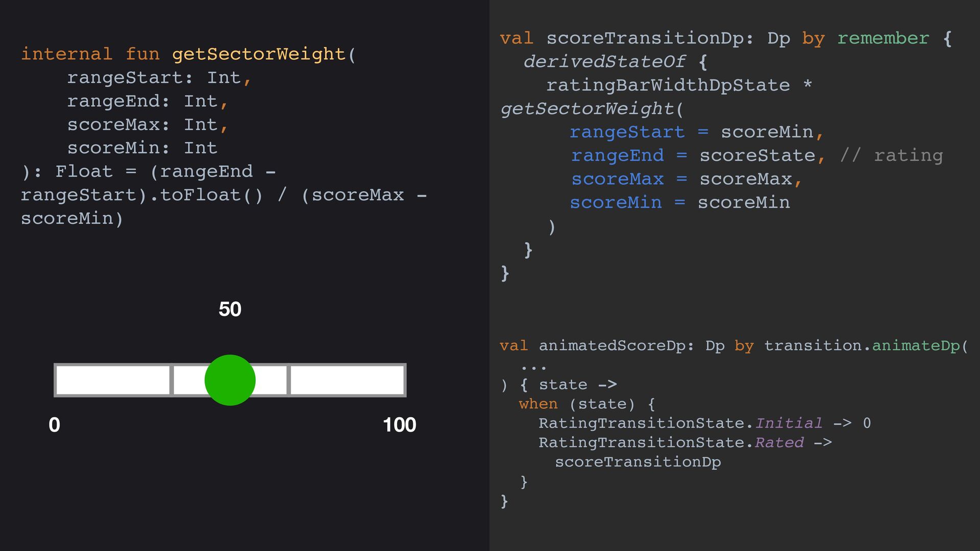This screenshot has height=551, width=980.
Task: Click the animatedScoreDp variable name
Action: point(612,346)
